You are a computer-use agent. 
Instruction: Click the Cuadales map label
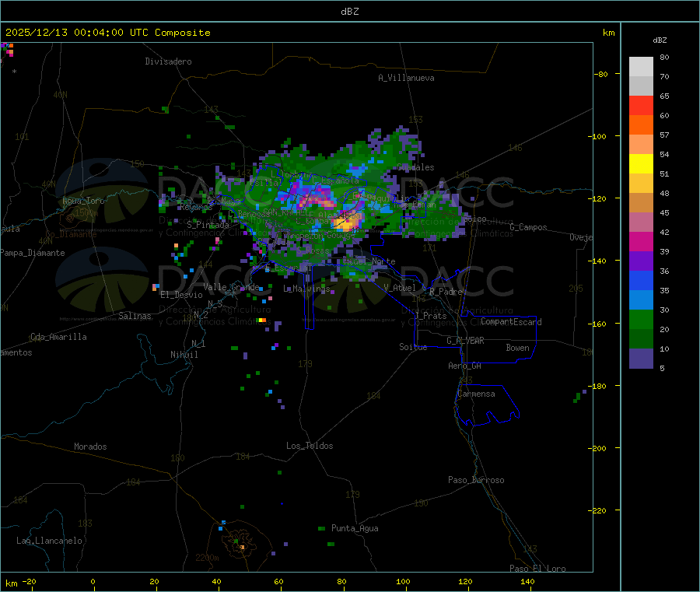(415, 167)
